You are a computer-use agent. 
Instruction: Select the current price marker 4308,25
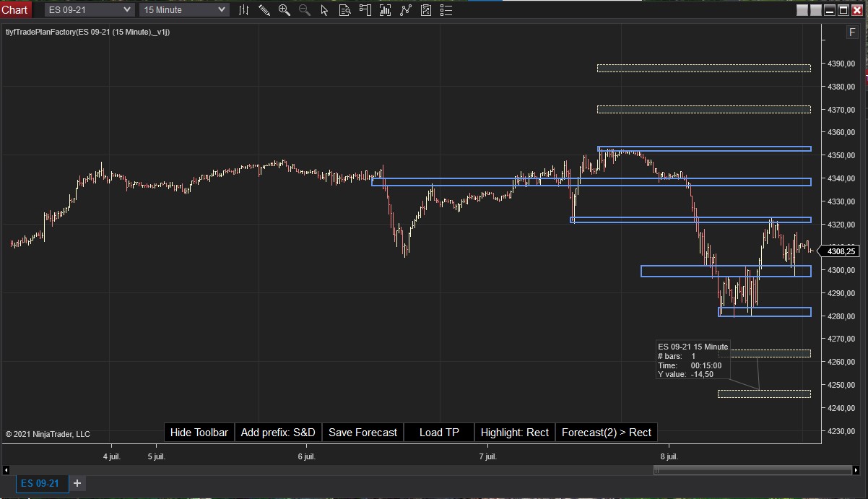[841, 251]
